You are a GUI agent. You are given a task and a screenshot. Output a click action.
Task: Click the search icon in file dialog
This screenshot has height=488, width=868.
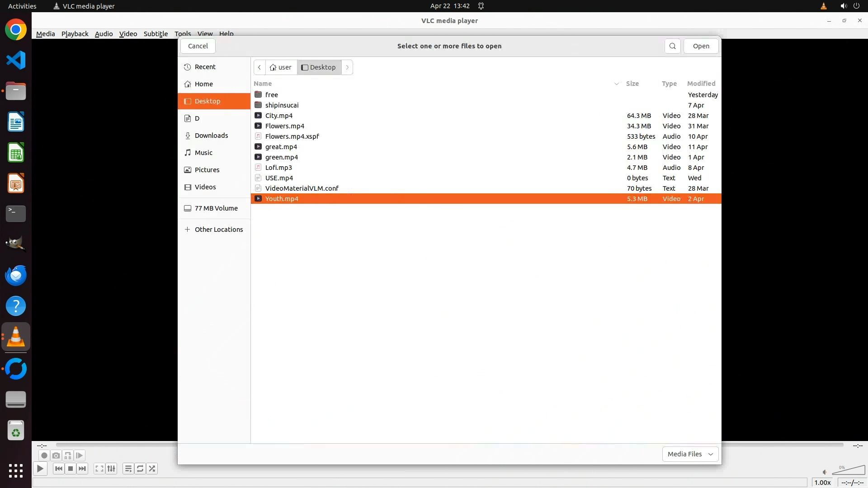672,46
